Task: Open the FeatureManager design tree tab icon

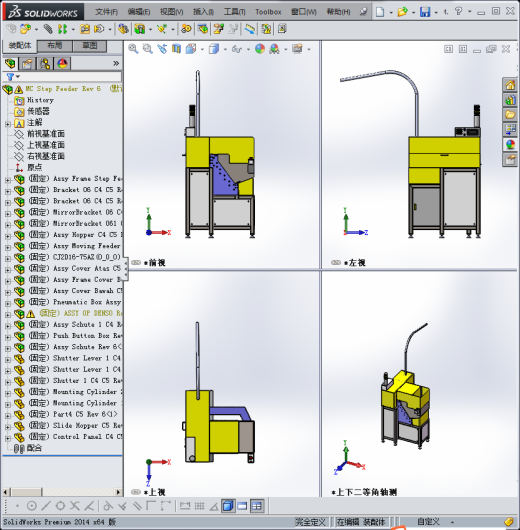Action: click(10, 64)
